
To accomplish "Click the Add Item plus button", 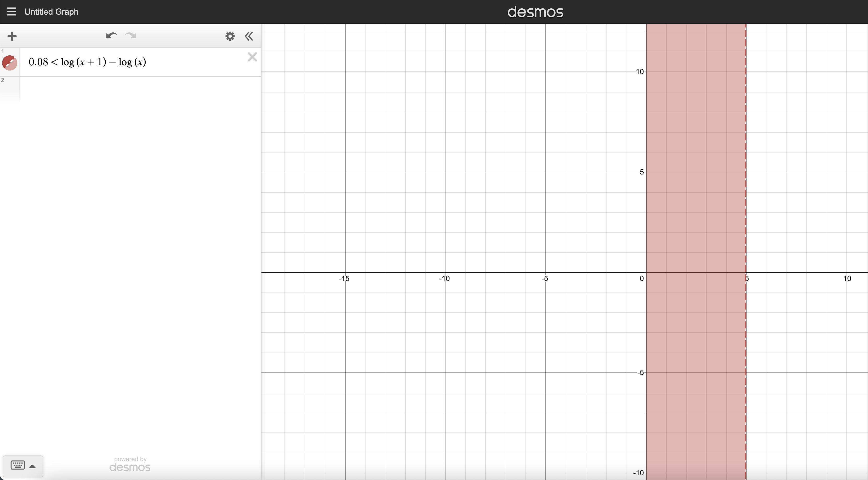I will pos(12,36).
